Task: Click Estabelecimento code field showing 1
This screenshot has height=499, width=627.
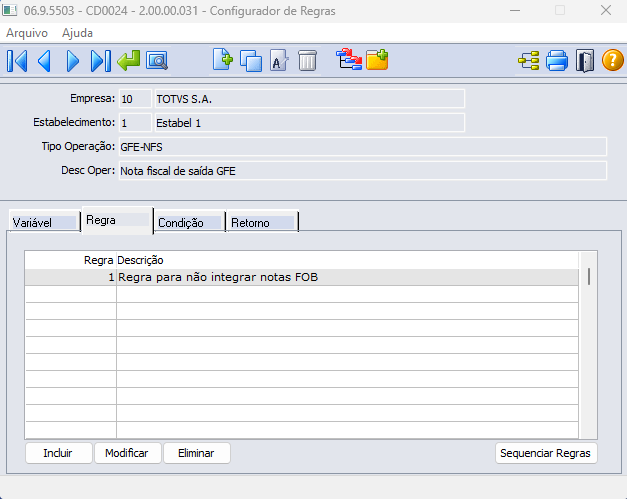Action: tap(135, 123)
